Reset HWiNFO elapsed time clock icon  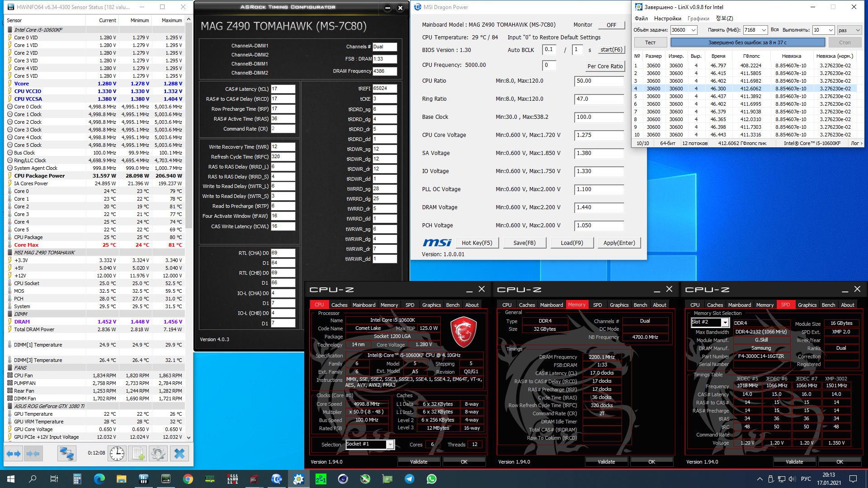(117, 453)
